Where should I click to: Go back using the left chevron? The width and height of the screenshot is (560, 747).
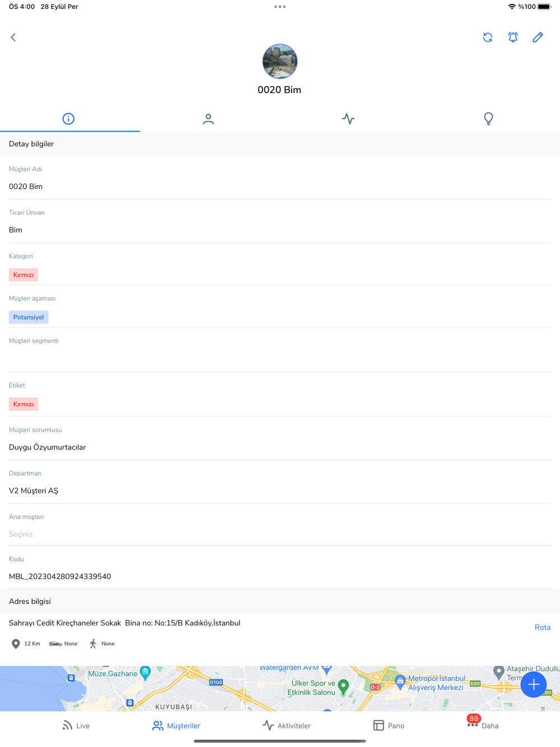coord(13,38)
